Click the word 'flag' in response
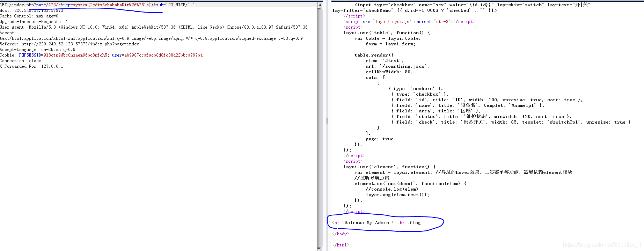644x251 pixels. coord(415,223)
